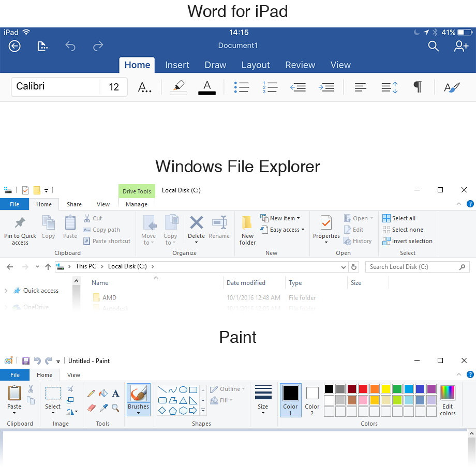Open search magnifier in Word for iPad
This screenshot has width=476, height=467.
pyautogui.click(x=433, y=47)
